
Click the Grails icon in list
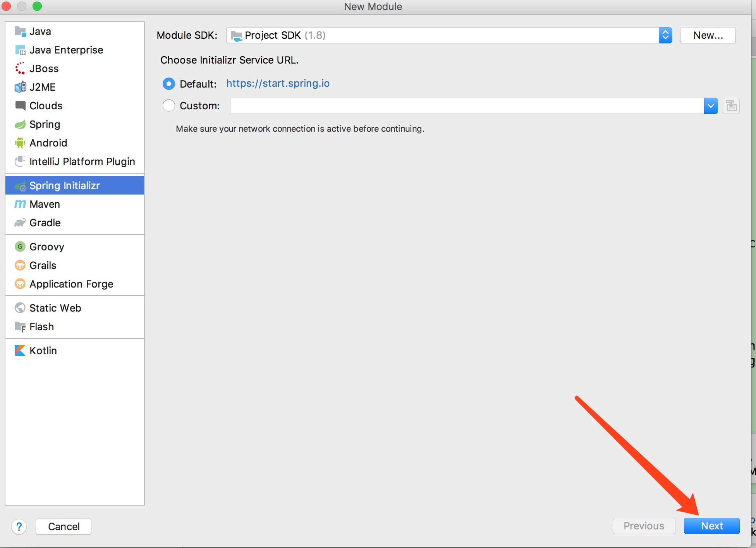[x=20, y=265]
